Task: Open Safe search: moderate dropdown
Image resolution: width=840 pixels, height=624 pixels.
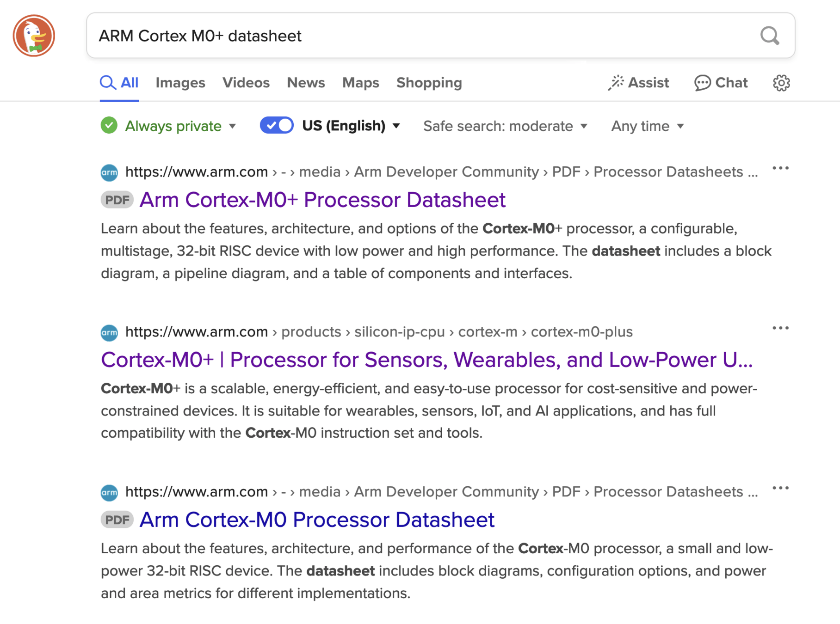Action: (x=505, y=126)
